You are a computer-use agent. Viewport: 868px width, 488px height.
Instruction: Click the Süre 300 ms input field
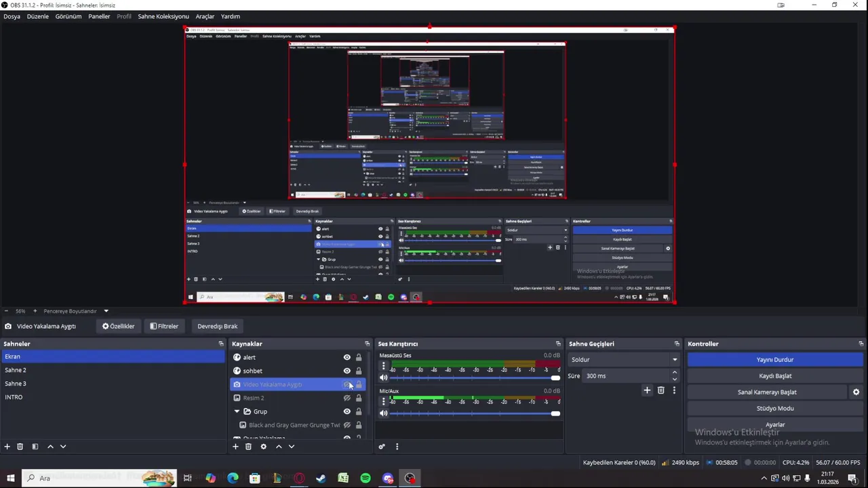click(627, 375)
